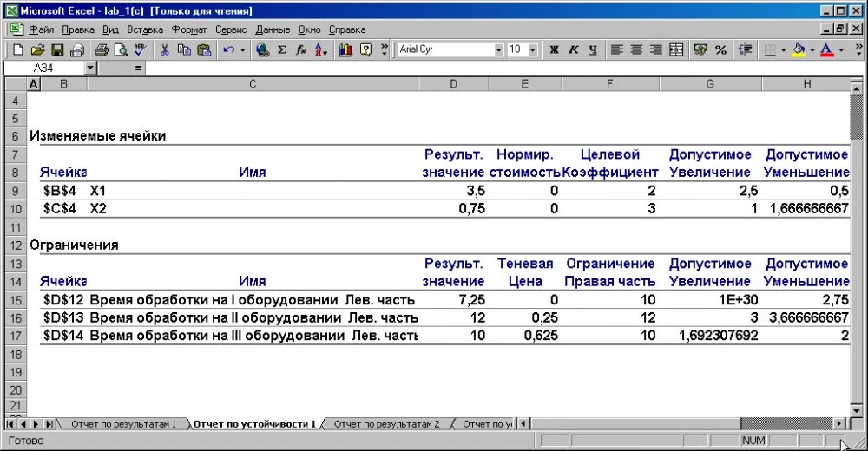Viewport: 868px width, 451px height.
Task: Cut selection with the scissors icon
Action: (164, 49)
